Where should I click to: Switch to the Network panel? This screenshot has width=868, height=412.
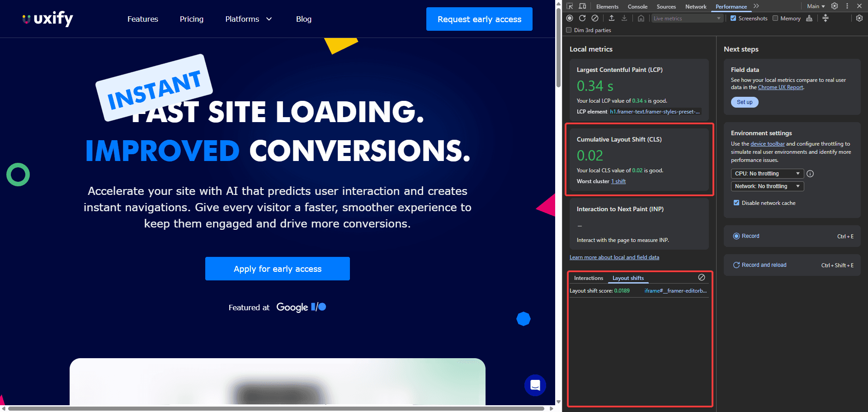coord(696,6)
